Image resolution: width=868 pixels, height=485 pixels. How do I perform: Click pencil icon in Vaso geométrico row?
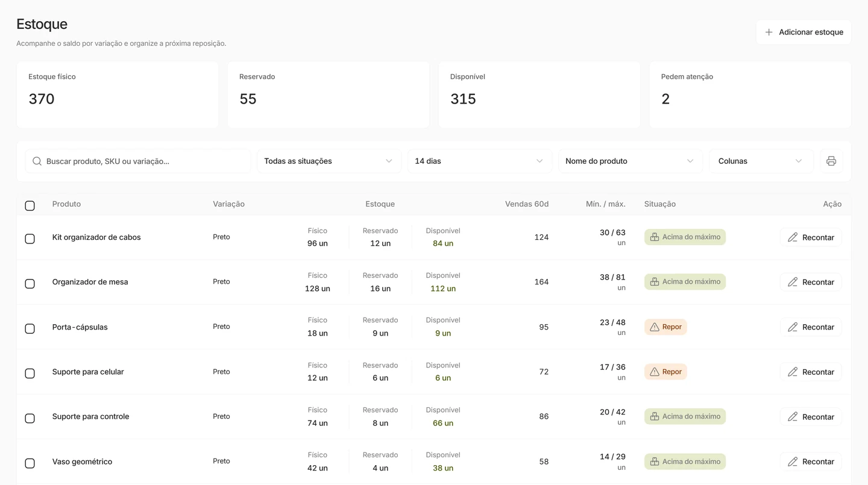793,462
